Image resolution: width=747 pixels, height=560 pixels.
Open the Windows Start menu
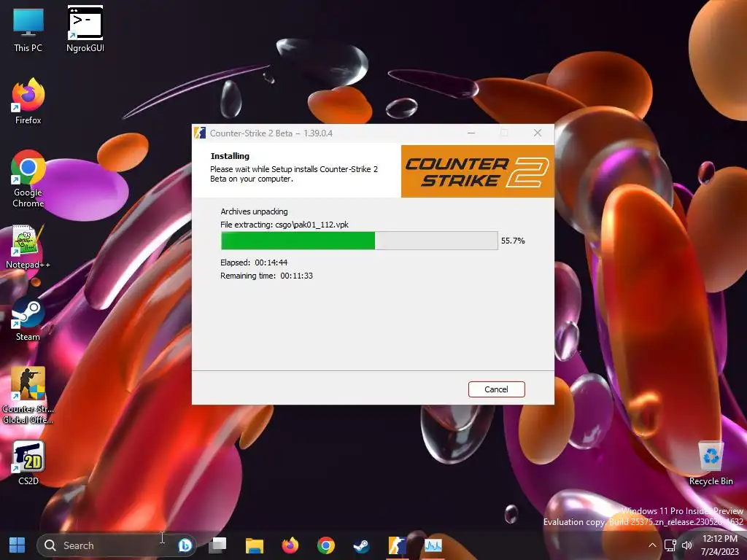(x=18, y=545)
